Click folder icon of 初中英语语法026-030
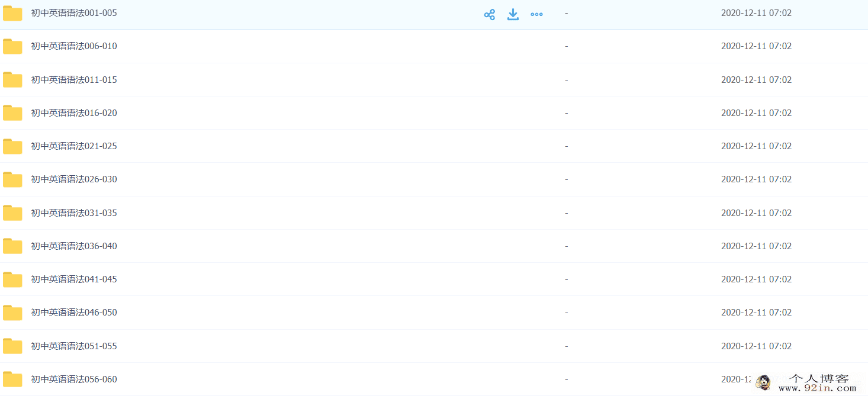Image resolution: width=868 pixels, height=396 pixels. (x=12, y=179)
